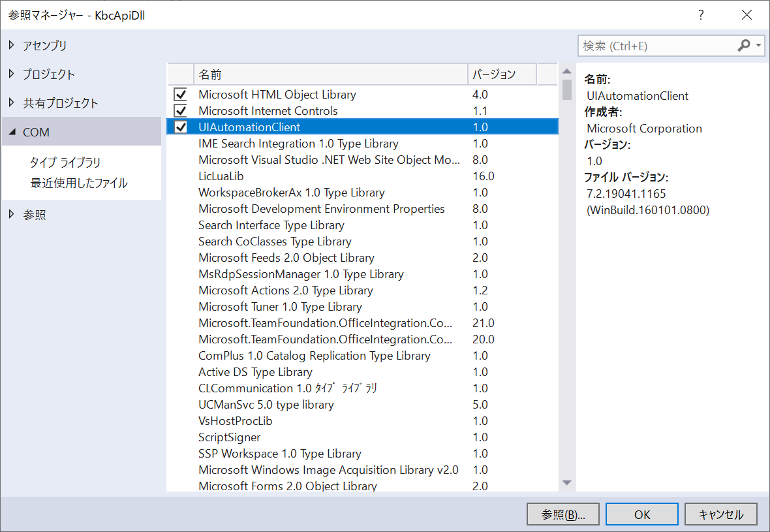Expand the 参照 category
This screenshot has width=770, height=532.
pyautogui.click(x=11, y=214)
